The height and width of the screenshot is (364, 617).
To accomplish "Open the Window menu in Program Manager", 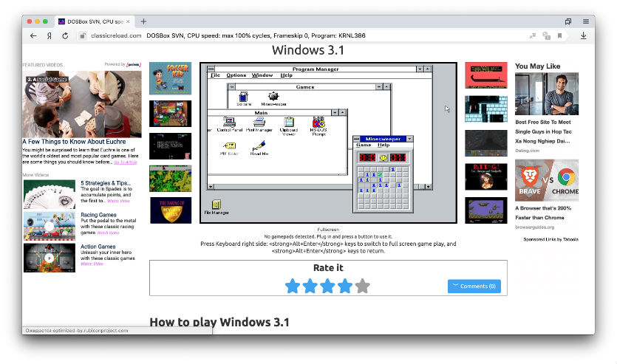I will [262, 75].
